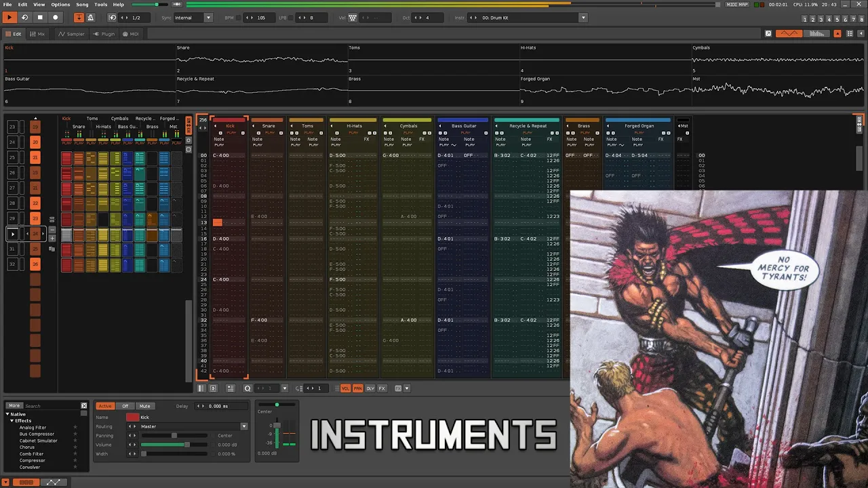Screen dimensions: 868x488
Task: Toggle the Q quantize icon
Action: tap(248, 388)
